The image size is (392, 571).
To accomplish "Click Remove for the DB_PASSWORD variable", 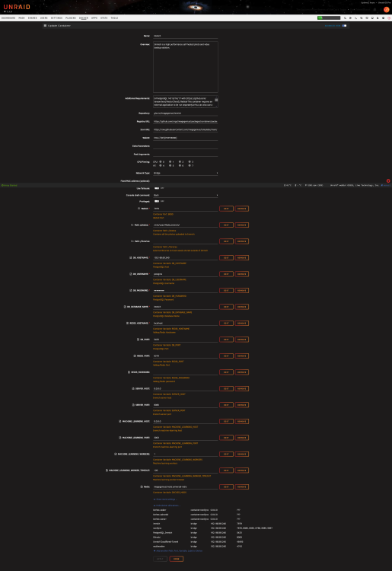I will tap(242, 291).
